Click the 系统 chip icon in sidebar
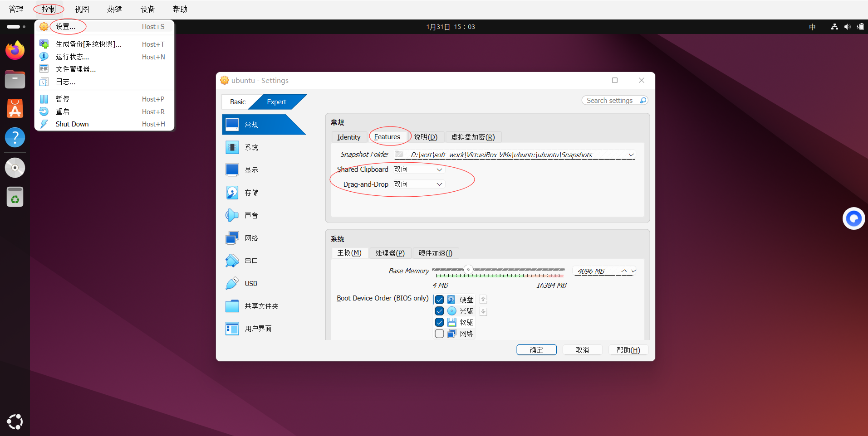This screenshot has width=868, height=436. click(232, 147)
